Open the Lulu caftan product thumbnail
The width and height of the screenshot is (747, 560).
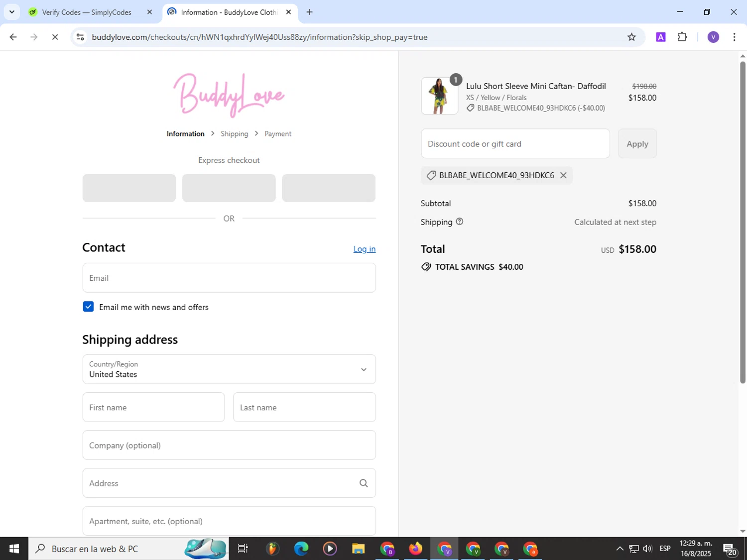point(439,96)
